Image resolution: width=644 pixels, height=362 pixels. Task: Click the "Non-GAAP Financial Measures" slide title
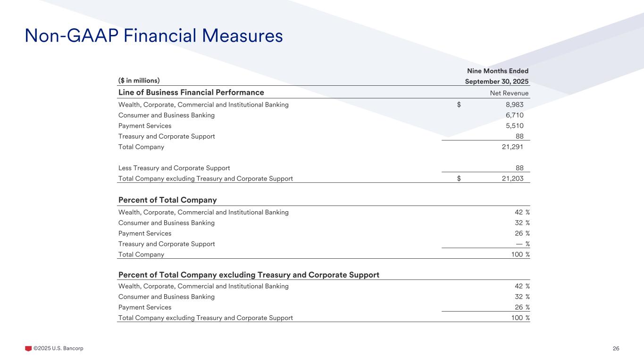pos(153,35)
